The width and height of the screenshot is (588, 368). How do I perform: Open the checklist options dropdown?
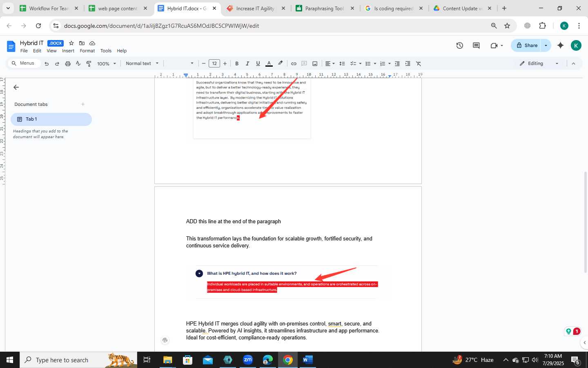click(x=360, y=63)
